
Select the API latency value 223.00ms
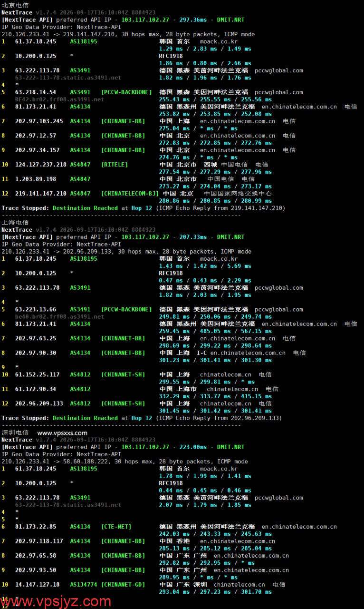pos(193,447)
